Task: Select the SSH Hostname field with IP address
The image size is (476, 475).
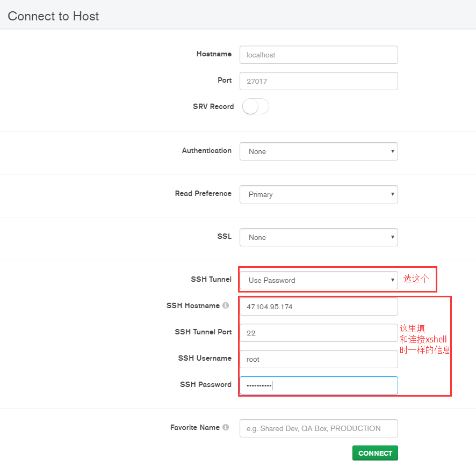Action: point(319,306)
